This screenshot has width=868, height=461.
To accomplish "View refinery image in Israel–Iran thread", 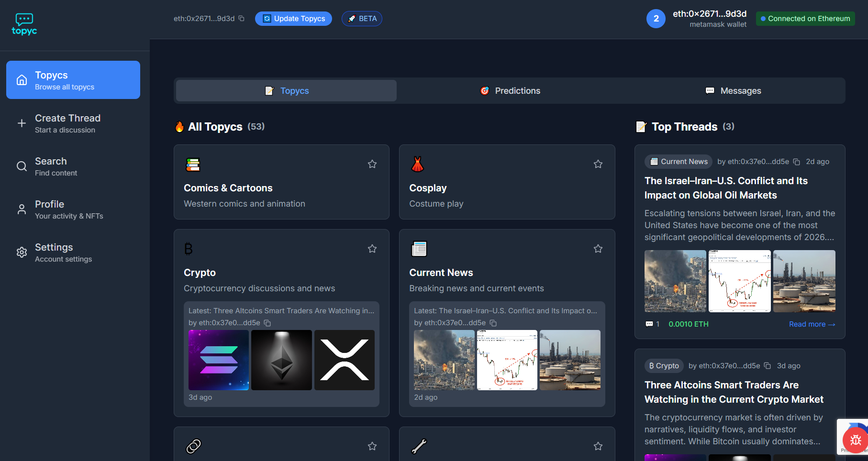I will 804,281.
